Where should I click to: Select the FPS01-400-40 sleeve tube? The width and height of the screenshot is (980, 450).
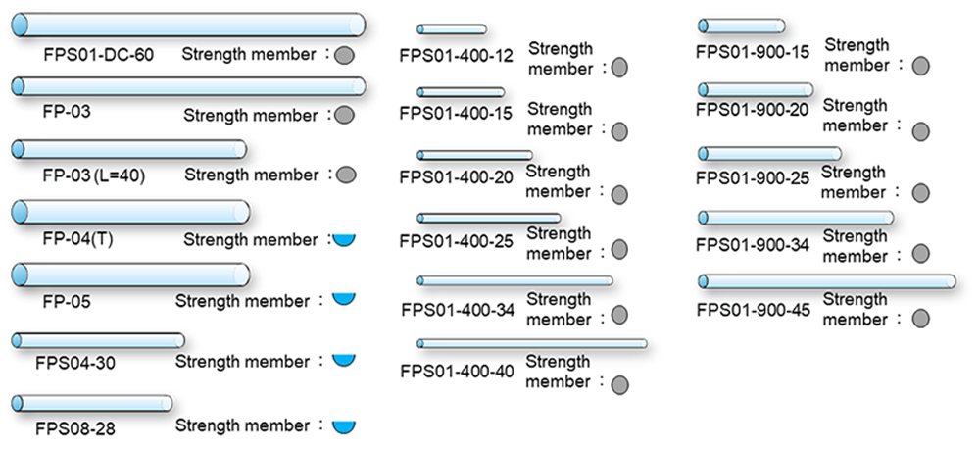tap(532, 343)
